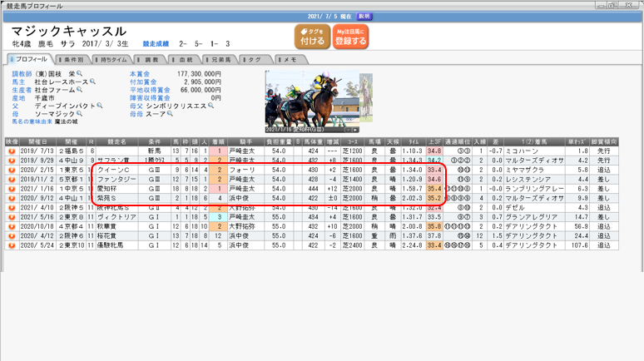The image size is (644, 361).
Task: Click magnifier icon next to trainer 国枝 栄
Action: tap(81, 74)
